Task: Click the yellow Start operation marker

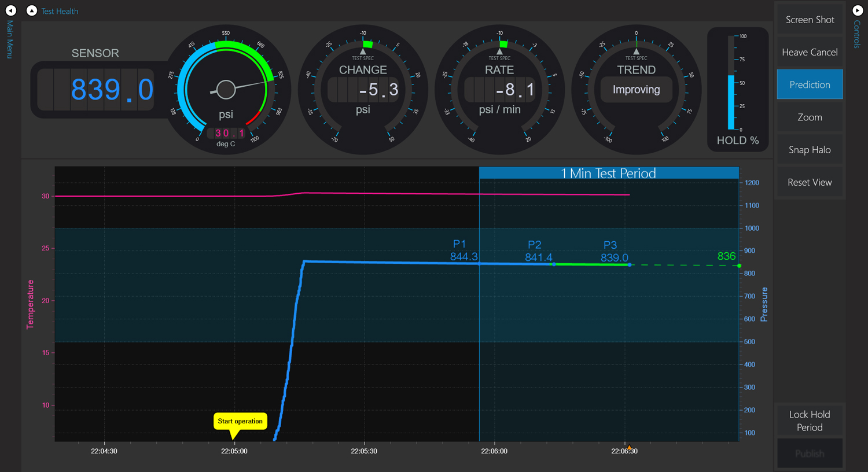Action: tap(240, 421)
